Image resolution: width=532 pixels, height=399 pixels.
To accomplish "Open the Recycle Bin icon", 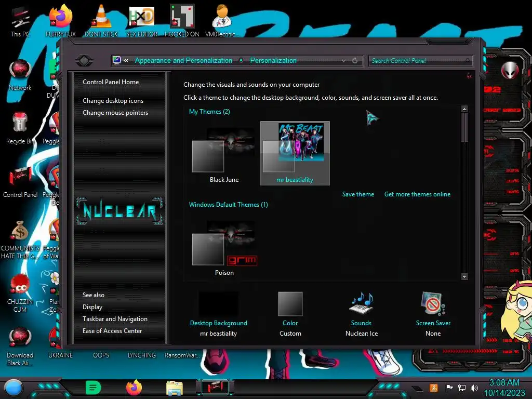I will pyautogui.click(x=20, y=128).
